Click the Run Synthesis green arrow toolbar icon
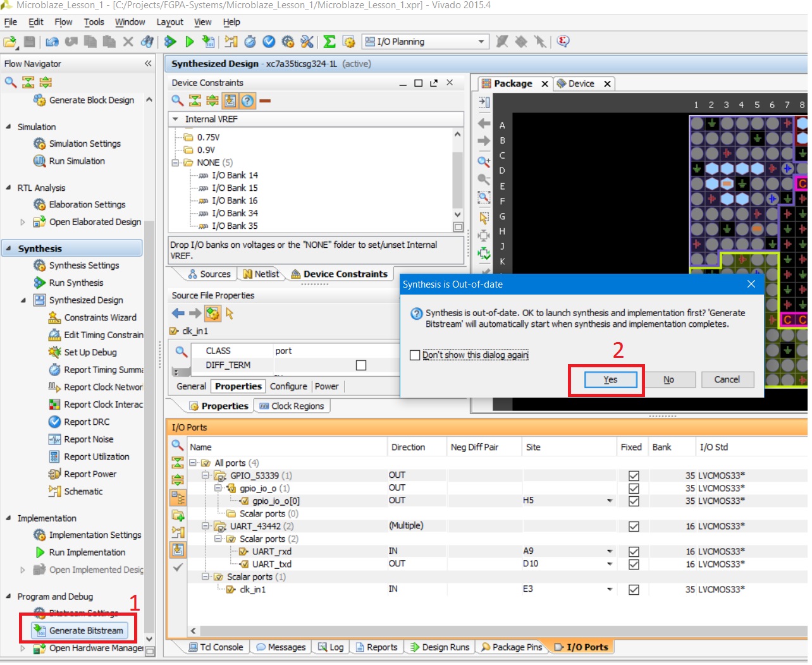812x665 pixels. tap(189, 42)
